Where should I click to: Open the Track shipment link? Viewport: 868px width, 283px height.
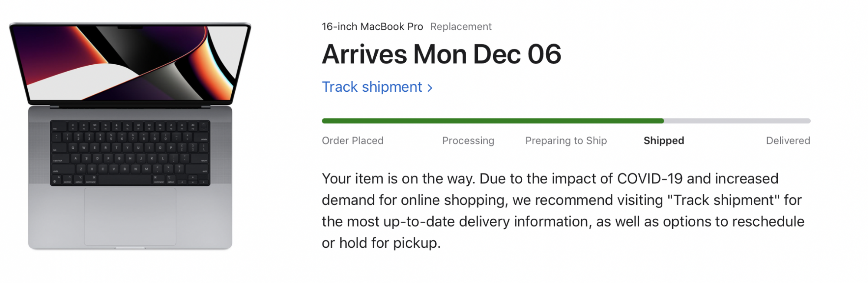[x=372, y=87]
